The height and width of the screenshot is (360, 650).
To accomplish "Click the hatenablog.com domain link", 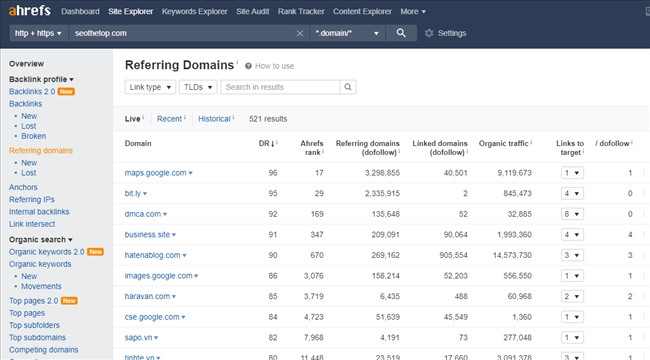I will [x=152, y=255].
